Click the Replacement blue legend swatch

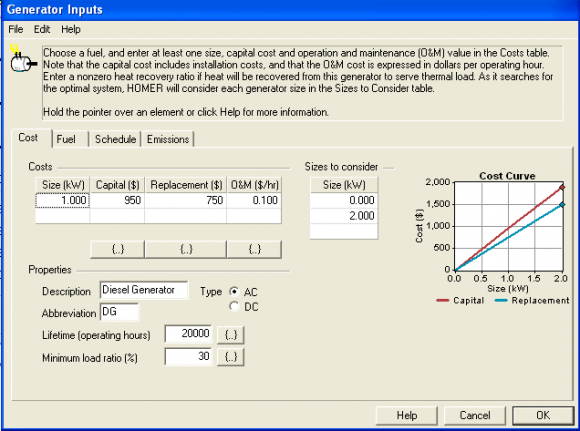coord(501,300)
